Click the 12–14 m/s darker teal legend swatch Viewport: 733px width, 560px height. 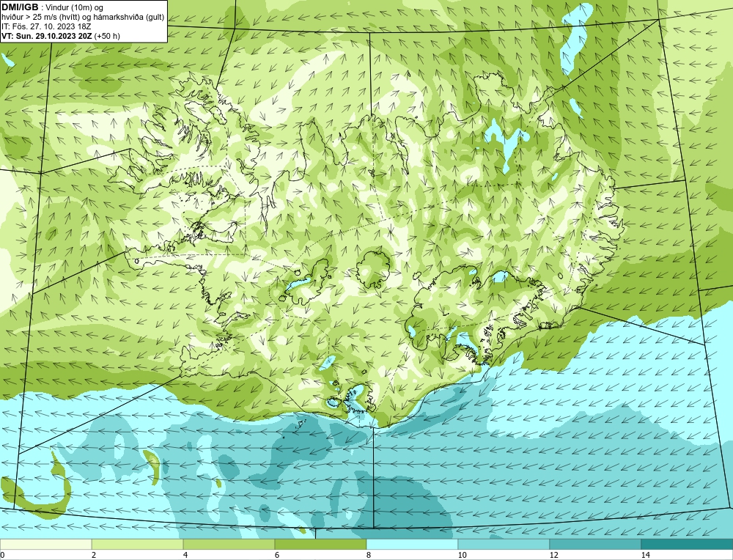pos(595,544)
